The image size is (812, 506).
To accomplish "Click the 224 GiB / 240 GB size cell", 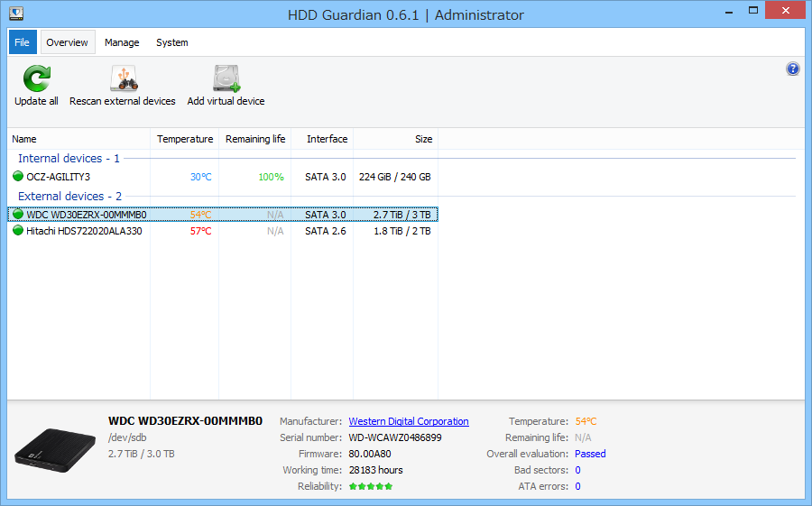I will point(394,177).
